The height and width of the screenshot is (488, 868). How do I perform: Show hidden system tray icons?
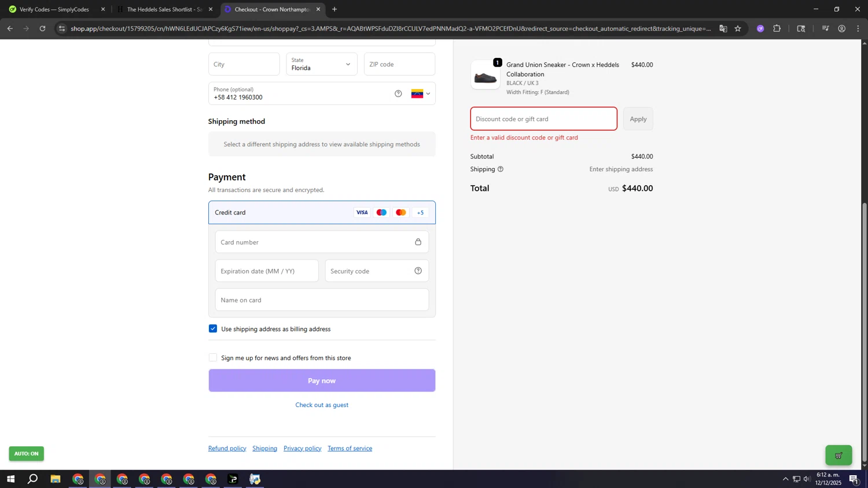(785, 479)
